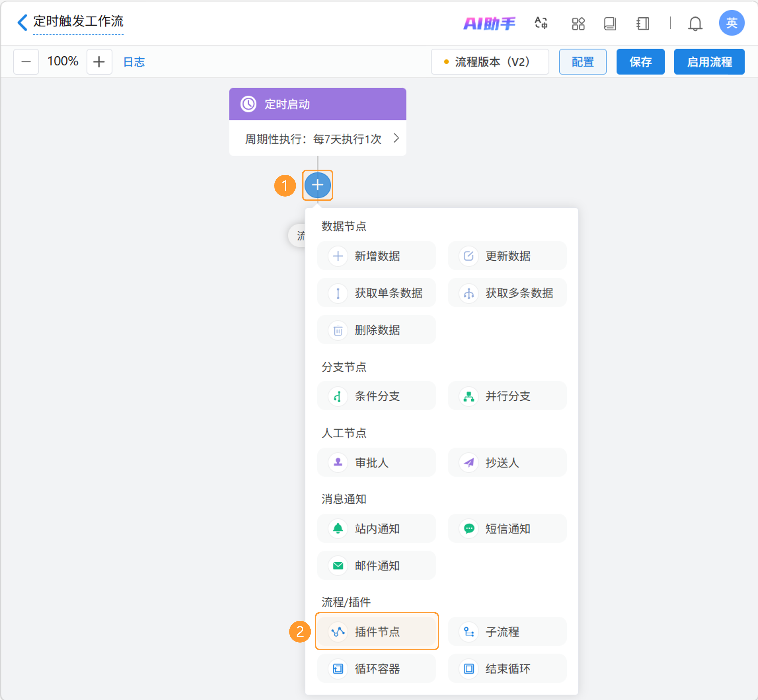Open the 日志 log link

coord(134,62)
